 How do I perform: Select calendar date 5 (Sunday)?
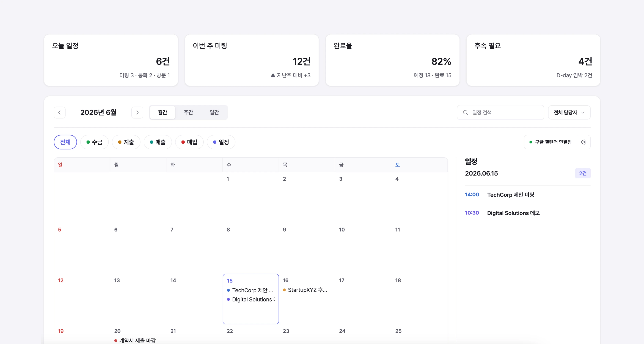60,230
